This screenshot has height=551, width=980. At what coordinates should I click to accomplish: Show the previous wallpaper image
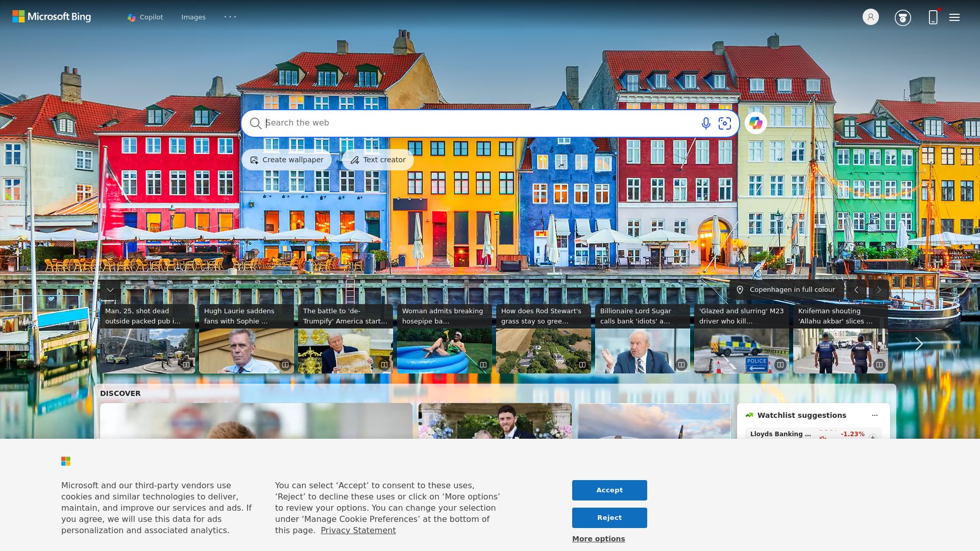[x=856, y=290]
